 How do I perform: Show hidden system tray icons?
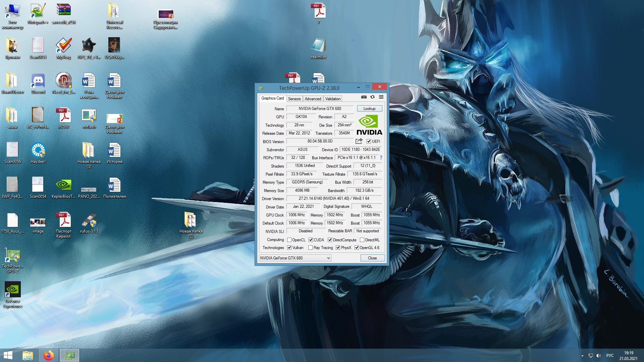coord(582,356)
